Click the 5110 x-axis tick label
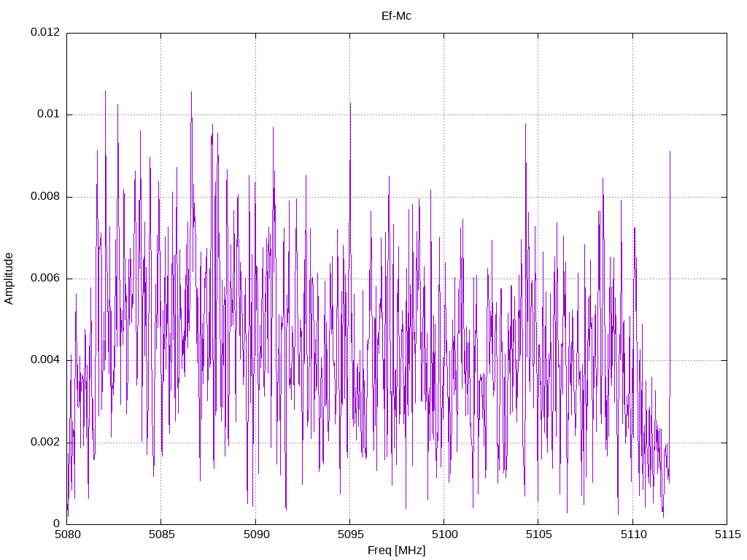 634,534
